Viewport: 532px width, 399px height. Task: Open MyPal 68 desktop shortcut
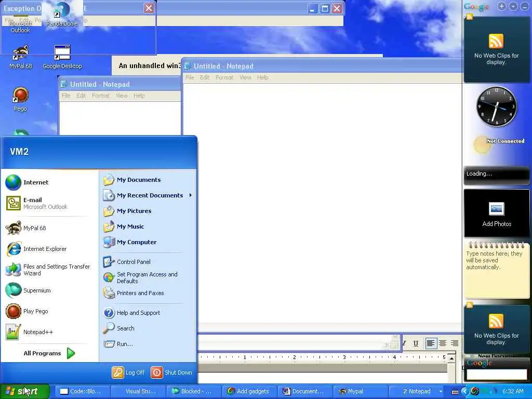20,57
